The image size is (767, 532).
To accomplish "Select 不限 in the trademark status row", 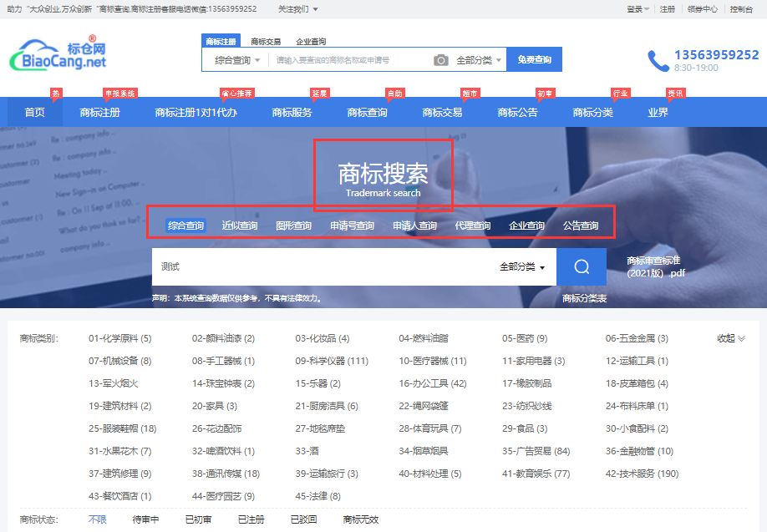I will [x=98, y=519].
